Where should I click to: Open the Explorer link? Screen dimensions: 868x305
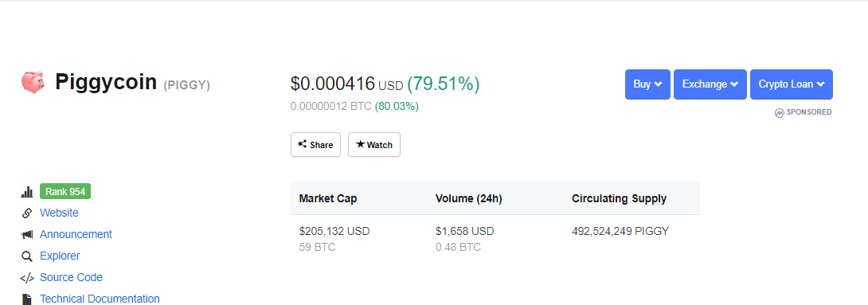(x=60, y=256)
